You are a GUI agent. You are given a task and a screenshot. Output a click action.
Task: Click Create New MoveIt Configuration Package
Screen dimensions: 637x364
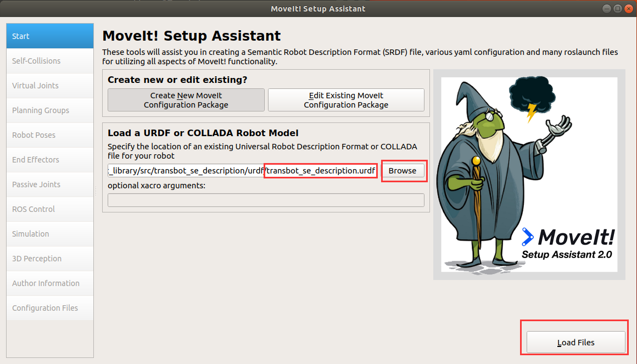(x=186, y=100)
